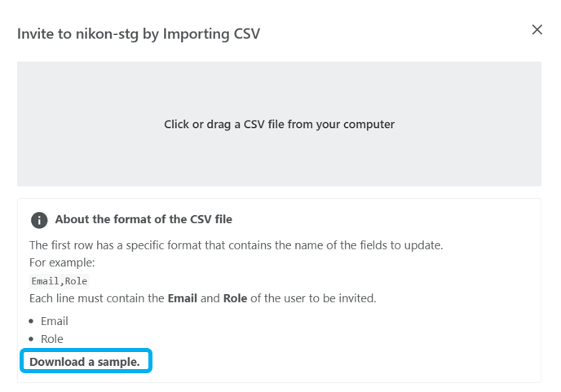Viewport: 561px width, 392px height.
Task: Download a sample CSV file
Action: point(85,362)
